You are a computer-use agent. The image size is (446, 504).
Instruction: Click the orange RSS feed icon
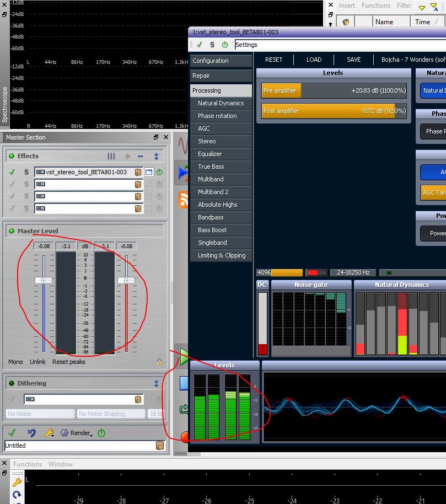pyautogui.click(x=183, y=200)
